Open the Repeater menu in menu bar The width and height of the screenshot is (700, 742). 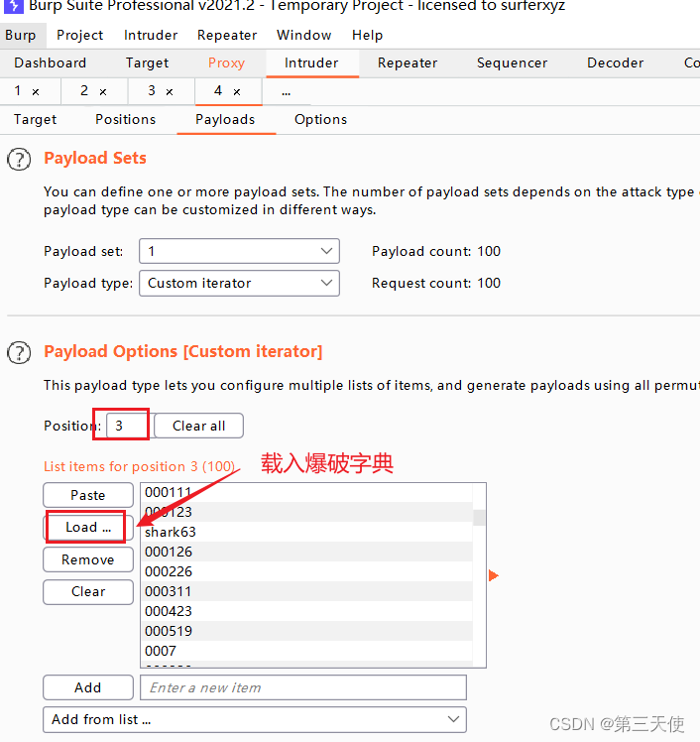pos(227,35)
